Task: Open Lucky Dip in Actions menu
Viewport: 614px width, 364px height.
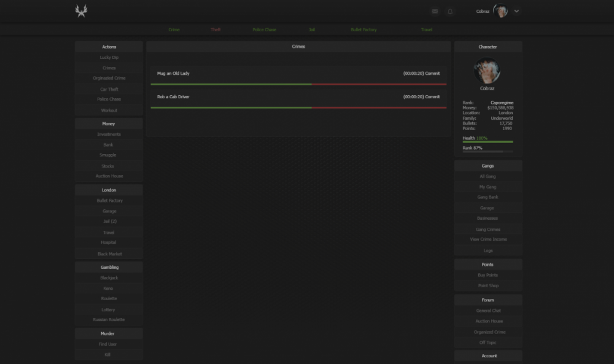Action: 109,58
